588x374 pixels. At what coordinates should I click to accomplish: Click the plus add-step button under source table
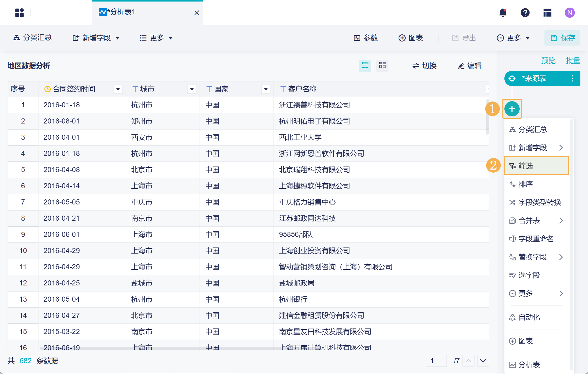[512, 109]
